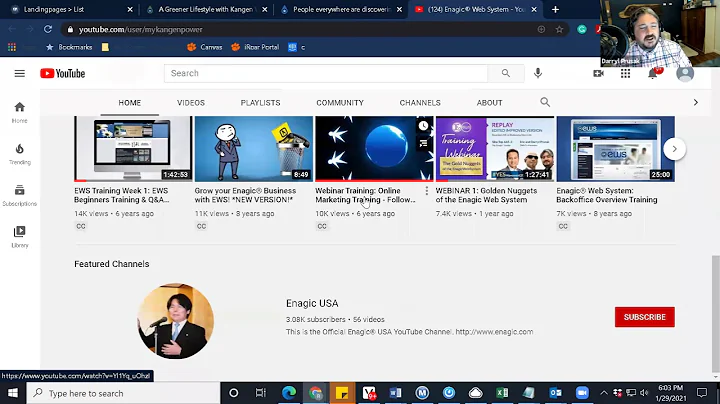The height and width of the screenshot is (404, 720).
Task: Open the account avatar menu
Action: (685, 73)
